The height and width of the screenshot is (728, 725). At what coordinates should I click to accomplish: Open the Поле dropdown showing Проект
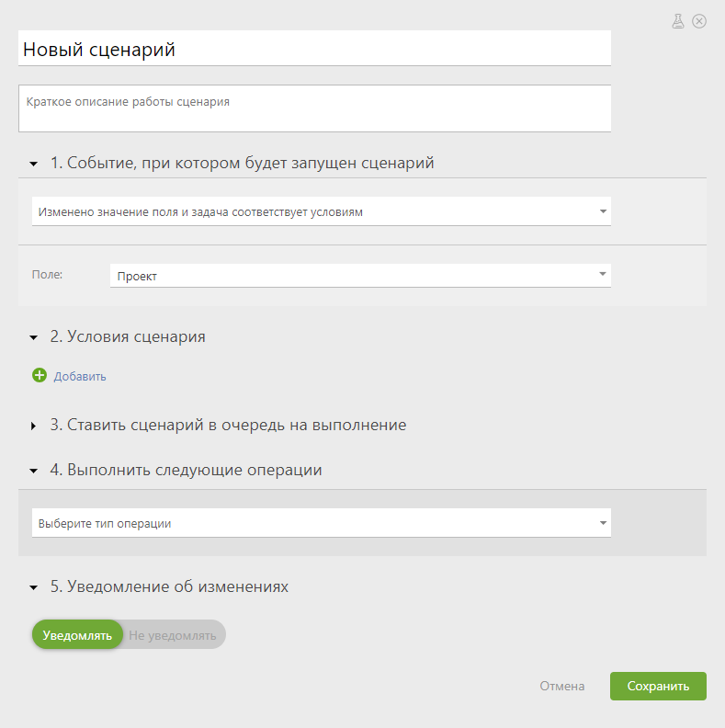[x=360, y=276]
